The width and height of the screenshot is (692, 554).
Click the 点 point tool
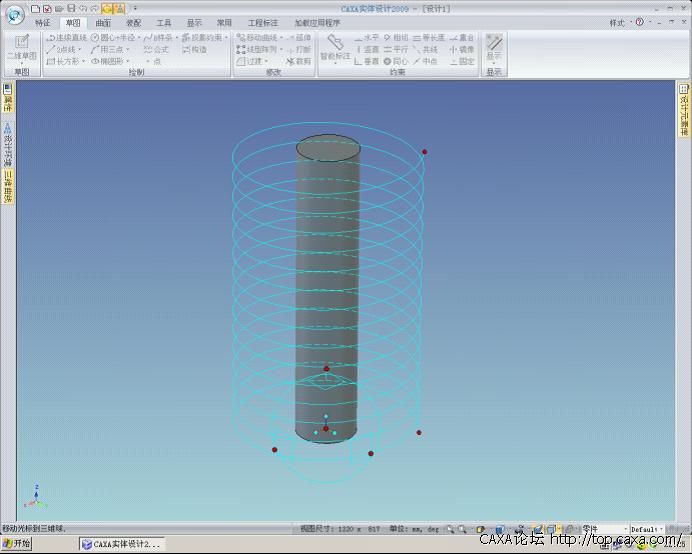pos(153,61)
